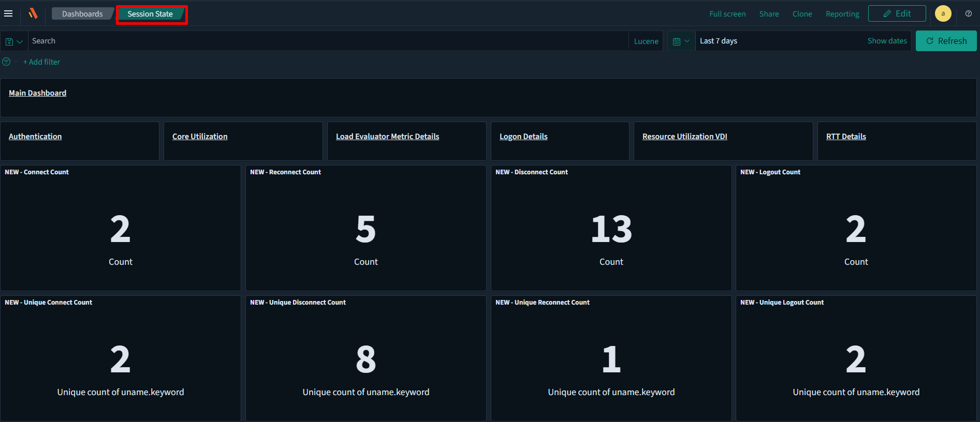Image resolution: width=980 pixels, height=422 pixels.
Task: Add a new filter
Action: click(41, 62)
